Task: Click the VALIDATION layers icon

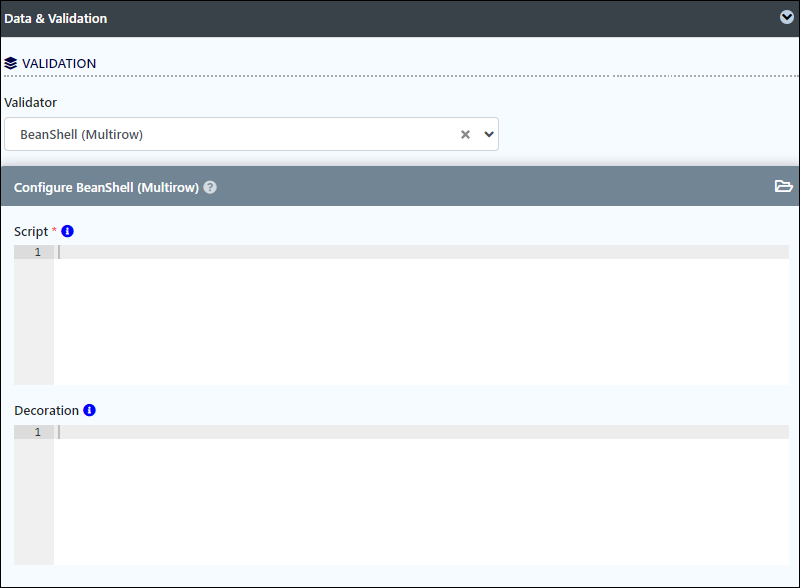Action: pyautogui.click(x=11, y=63)
